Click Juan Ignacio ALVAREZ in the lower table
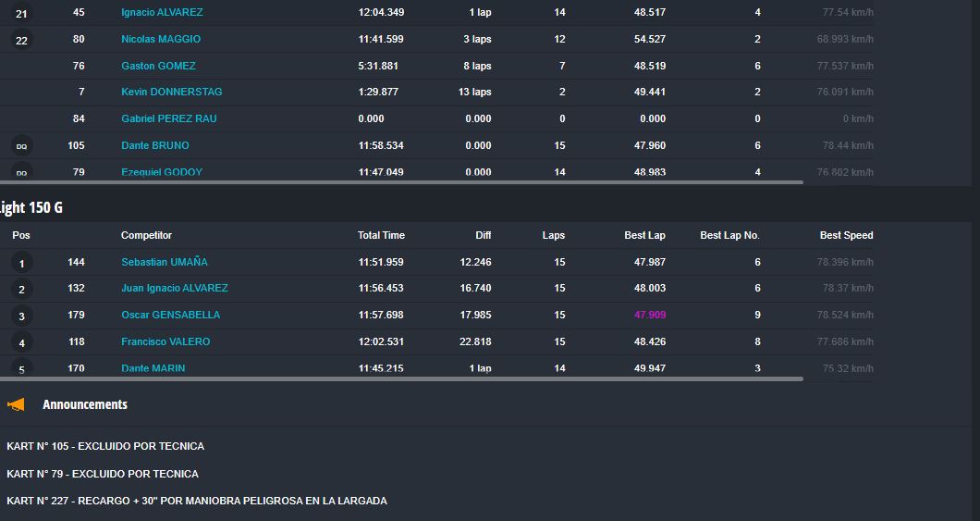Viewport: 980px width, 521px height. [175, 288]
